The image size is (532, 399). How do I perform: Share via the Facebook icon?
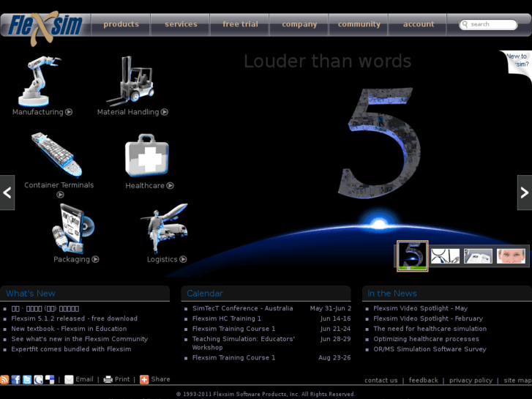pos(15,379)
